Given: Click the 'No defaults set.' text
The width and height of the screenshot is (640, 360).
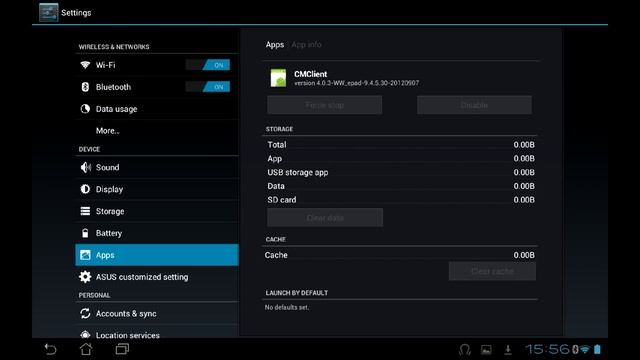Looking at the screenshot, I should click(x=287, y=307).
